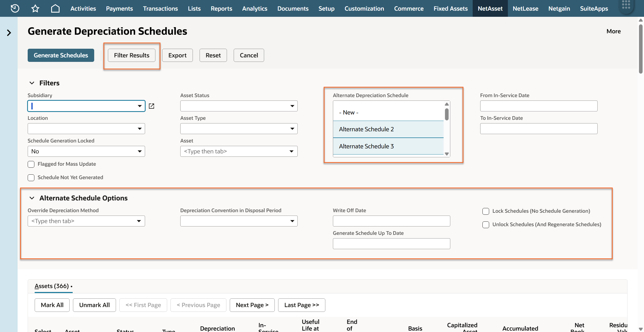The height and width of the screenshot is (332, 644).
Task: Click the page vertical scrollbar thumb
Action: pyautogui.click(x=641, y=49)
